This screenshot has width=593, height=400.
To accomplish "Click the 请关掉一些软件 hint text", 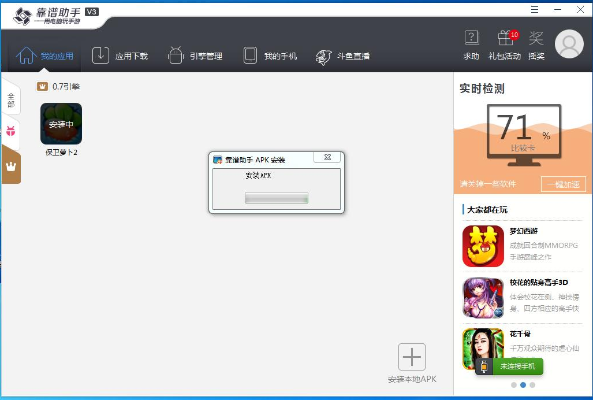I will tap(488, 184).
